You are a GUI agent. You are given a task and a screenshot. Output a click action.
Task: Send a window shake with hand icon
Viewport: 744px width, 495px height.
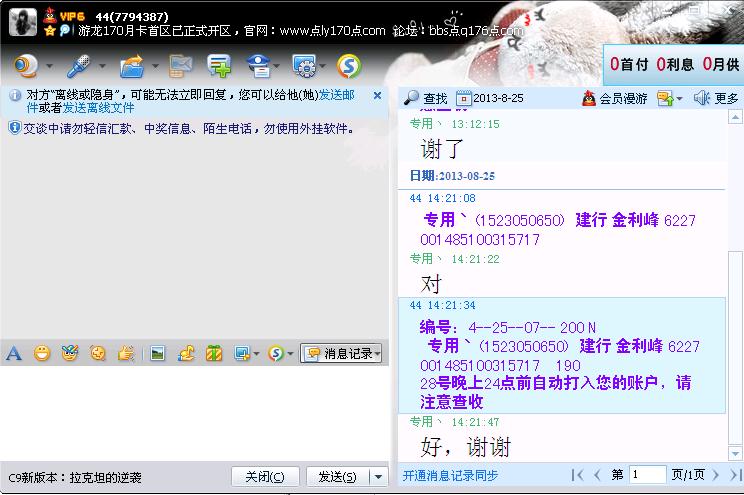click(x=126, y=353)
